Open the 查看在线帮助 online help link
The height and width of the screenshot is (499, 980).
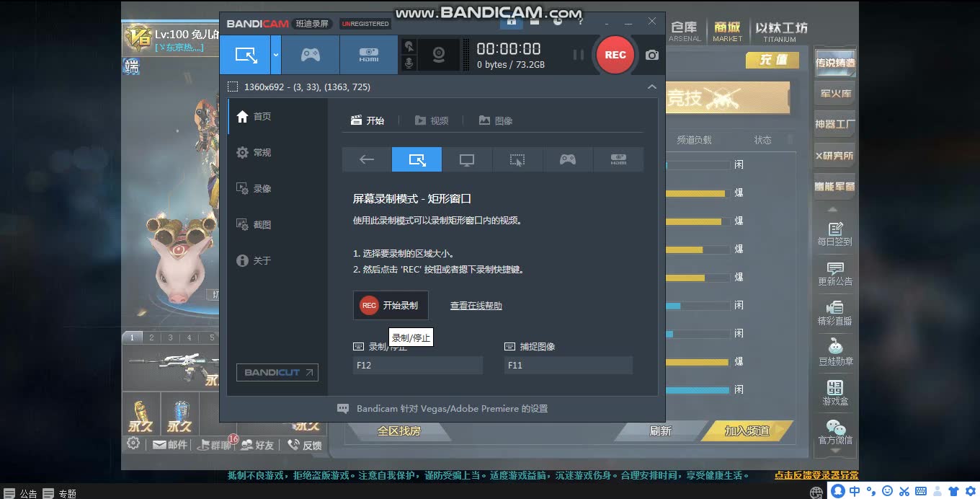476,305
